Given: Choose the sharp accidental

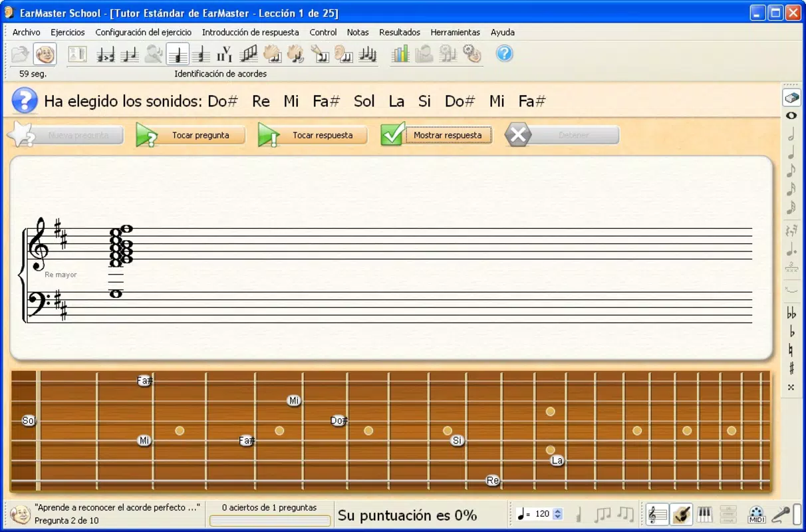Looking at the screenshot, I should [x=791, y=368].
